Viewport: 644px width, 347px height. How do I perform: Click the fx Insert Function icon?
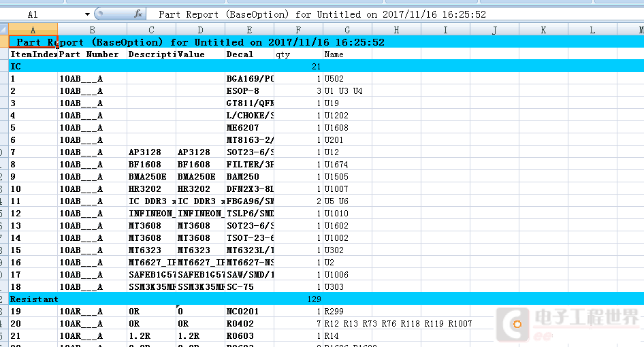point(138,14)
